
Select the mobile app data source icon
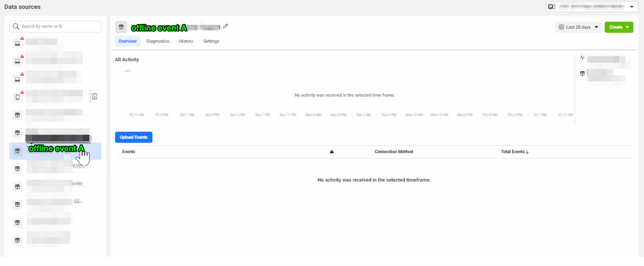tap(18, 97)
